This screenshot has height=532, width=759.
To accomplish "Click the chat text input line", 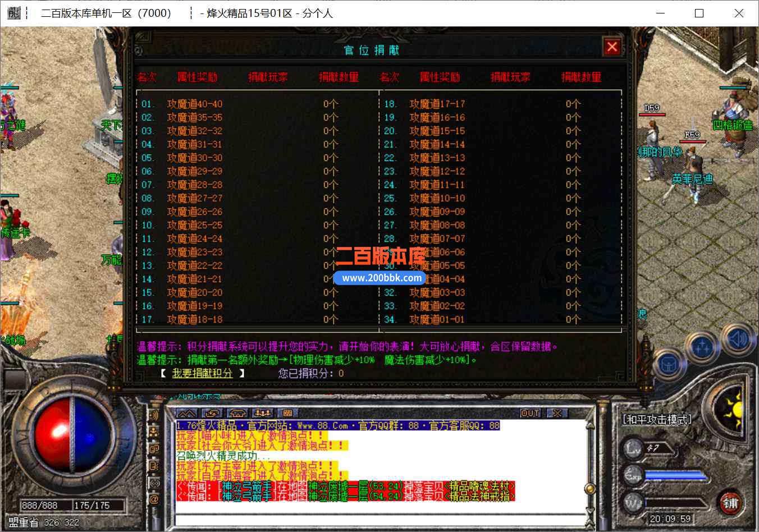I will 379,521.
